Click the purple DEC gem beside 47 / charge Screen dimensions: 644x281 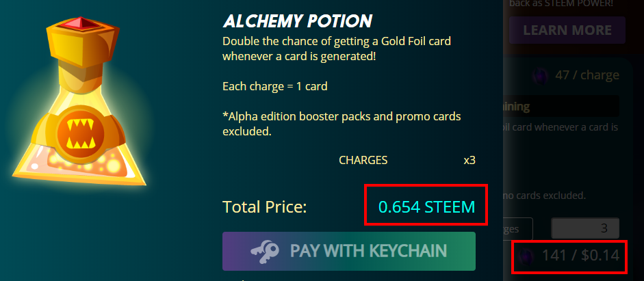click(540, 76)
